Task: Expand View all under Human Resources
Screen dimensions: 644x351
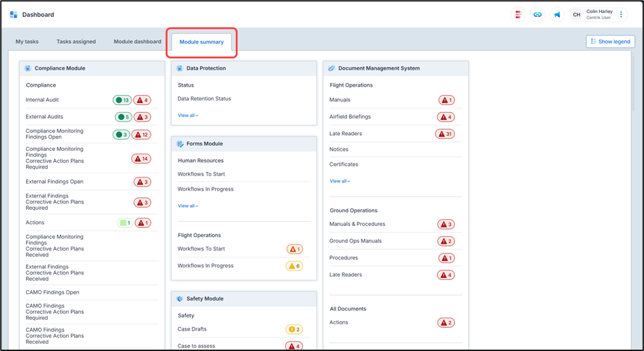Action: tap(188, 206)
